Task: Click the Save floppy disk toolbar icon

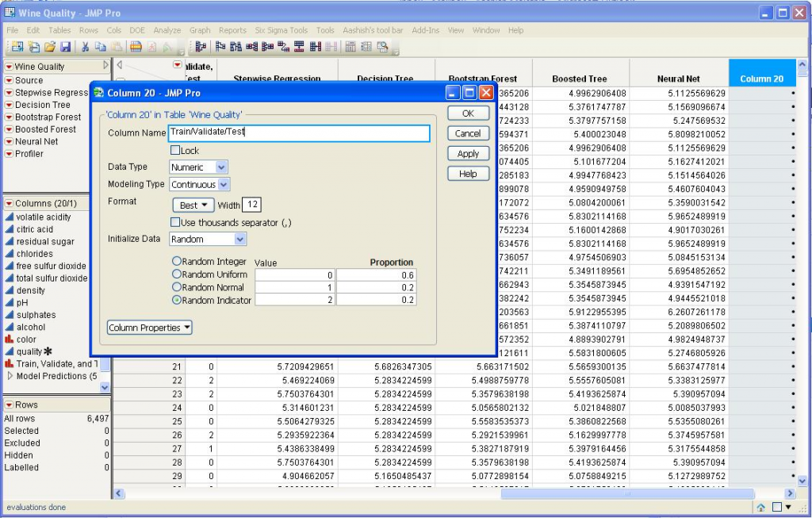Action: 65,48
